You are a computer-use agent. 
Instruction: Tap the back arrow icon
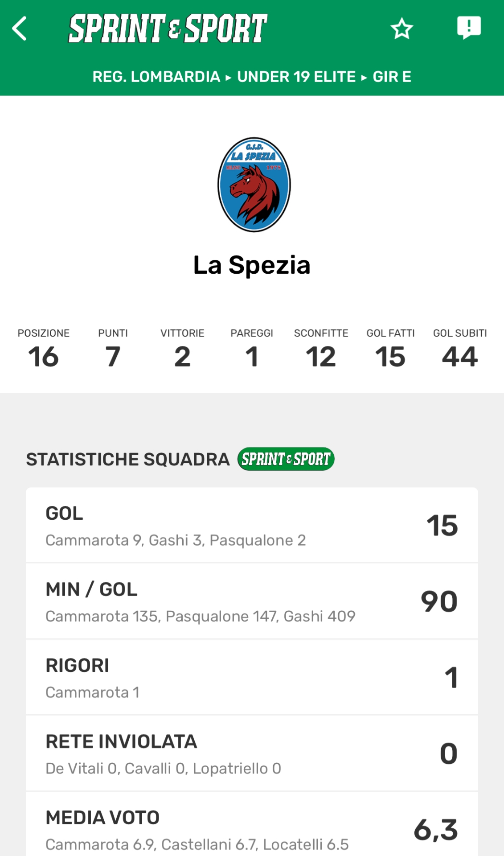click(20, 29)
